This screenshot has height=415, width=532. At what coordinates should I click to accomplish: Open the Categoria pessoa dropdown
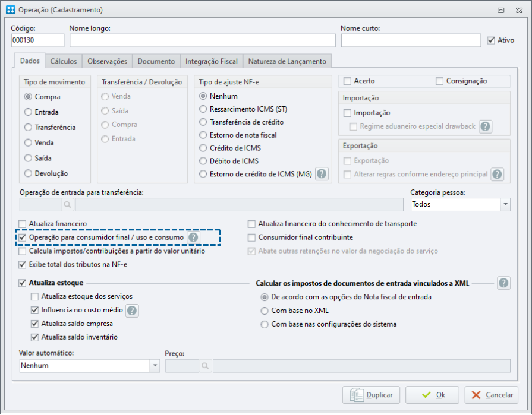(505, 205)
